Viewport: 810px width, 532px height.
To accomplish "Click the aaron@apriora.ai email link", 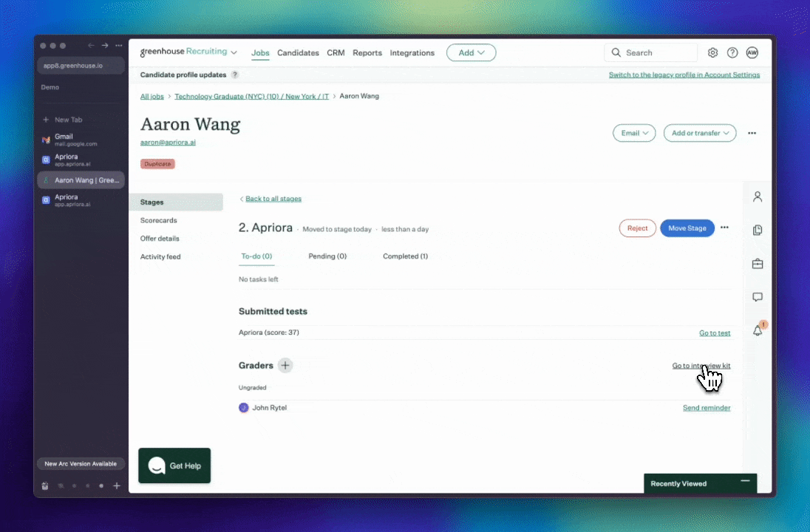I will pos(168,143).
